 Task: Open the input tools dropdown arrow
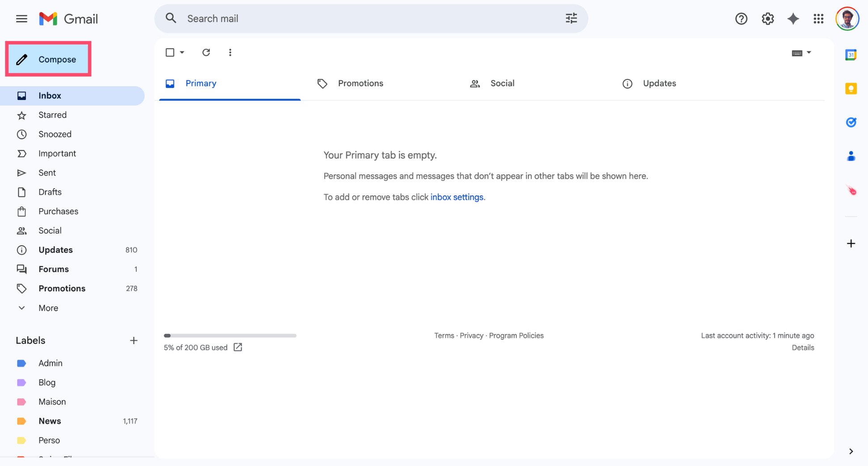[x=809, y=52]
